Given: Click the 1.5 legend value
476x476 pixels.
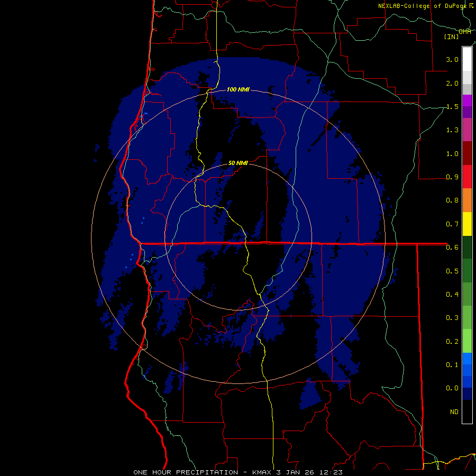Looking at the screenshot, I should (452, 106).
